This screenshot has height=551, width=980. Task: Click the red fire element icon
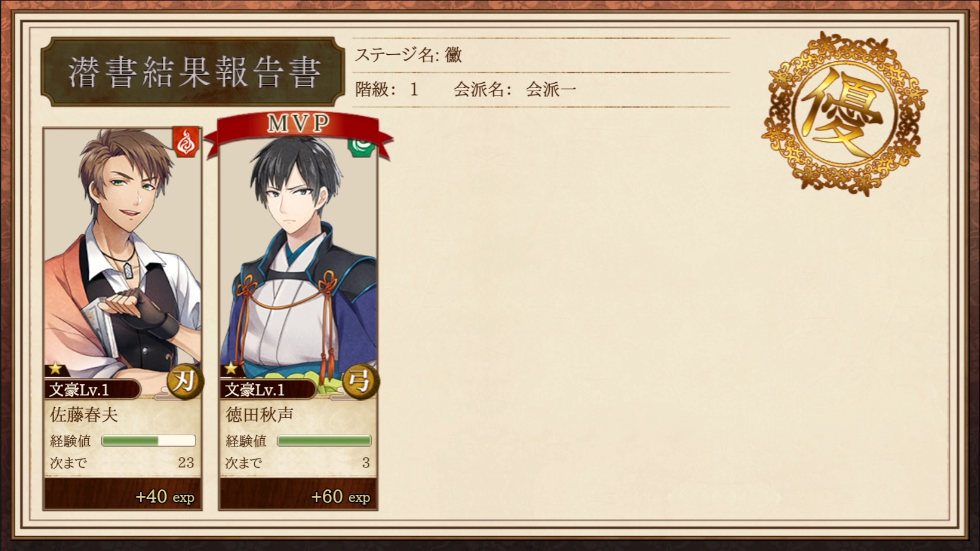186,142
